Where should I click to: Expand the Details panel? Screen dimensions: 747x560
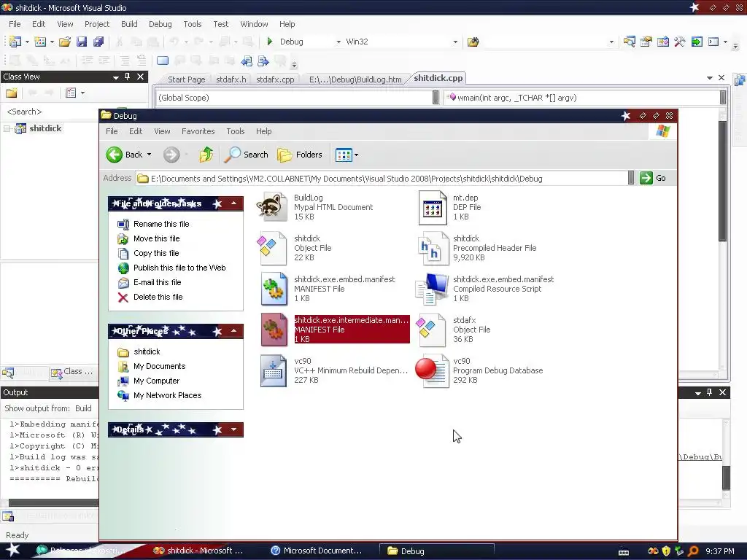pyautogui.click(x=233, y=429)
